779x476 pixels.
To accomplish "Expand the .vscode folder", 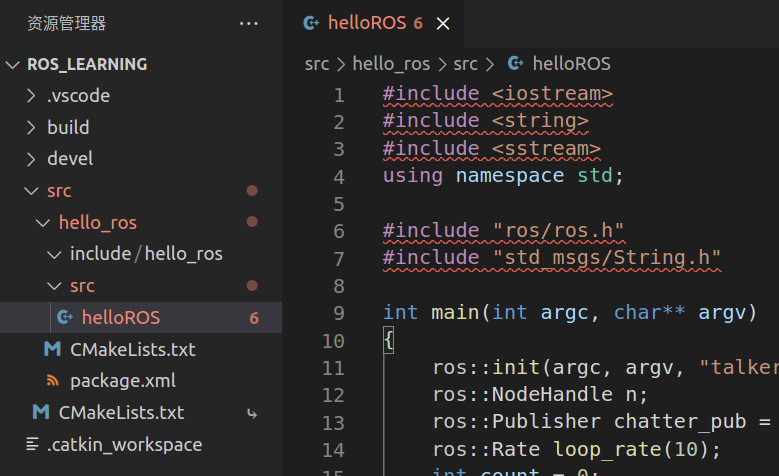I will [31, 95].
